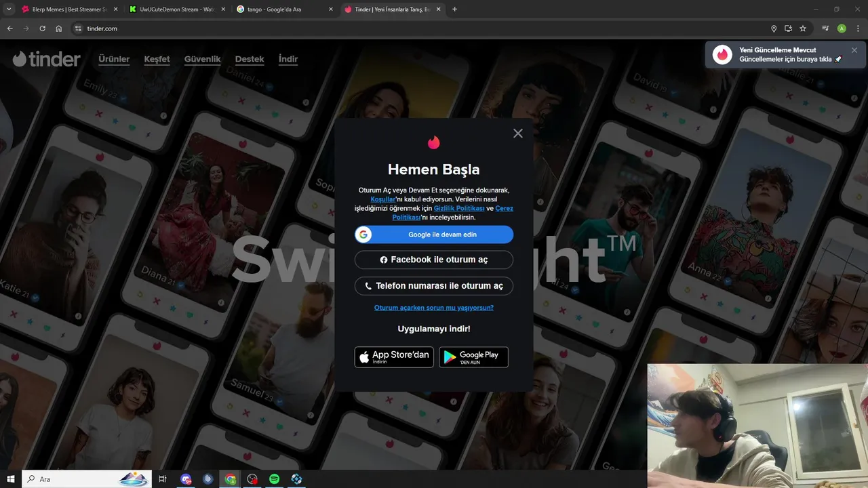Dismiss the update notification with its X
Viewport: 868px width, 488px height.
click(854, 50)
